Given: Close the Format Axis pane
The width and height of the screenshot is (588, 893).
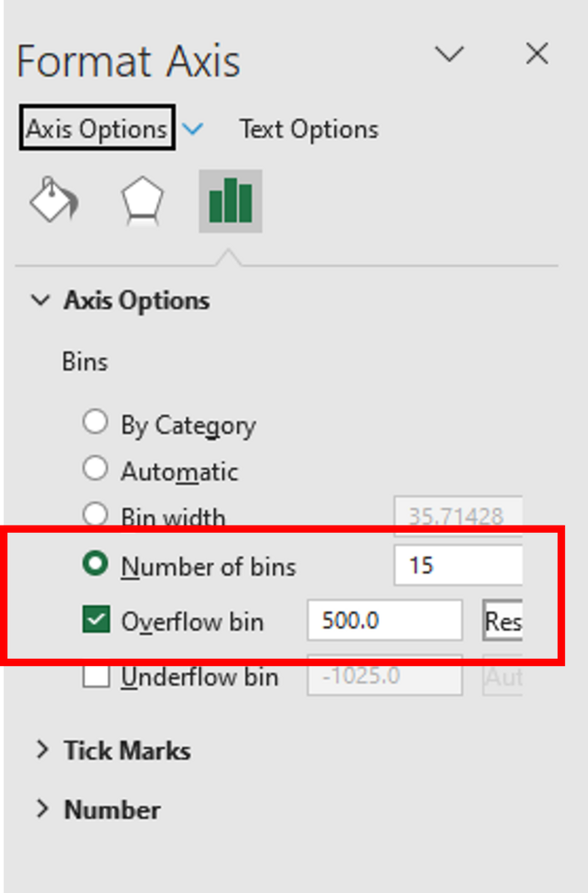Looking at the screenshot, I should tap(537, 54).
